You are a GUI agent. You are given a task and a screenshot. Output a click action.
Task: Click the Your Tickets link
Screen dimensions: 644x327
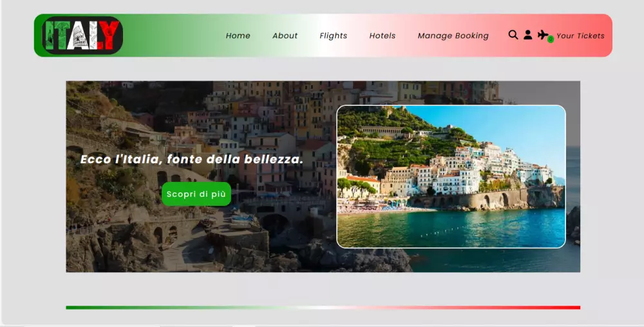[x=580, y=35]
